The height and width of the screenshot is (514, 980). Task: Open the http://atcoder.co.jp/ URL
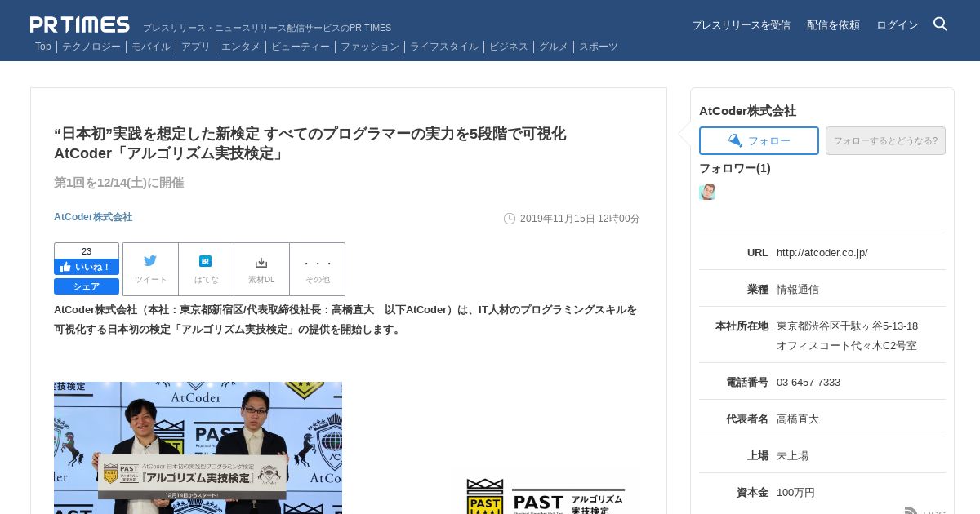[822, 253]
